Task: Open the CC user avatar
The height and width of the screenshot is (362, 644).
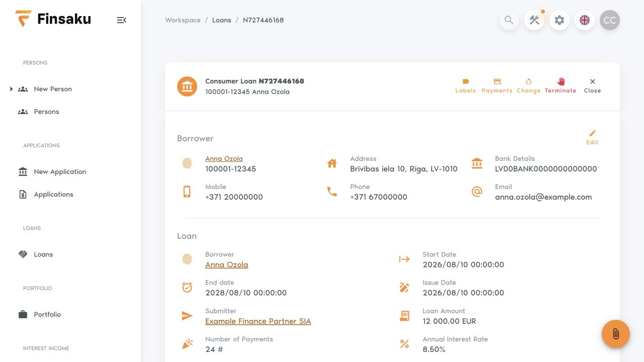Action: click(610, 20)
